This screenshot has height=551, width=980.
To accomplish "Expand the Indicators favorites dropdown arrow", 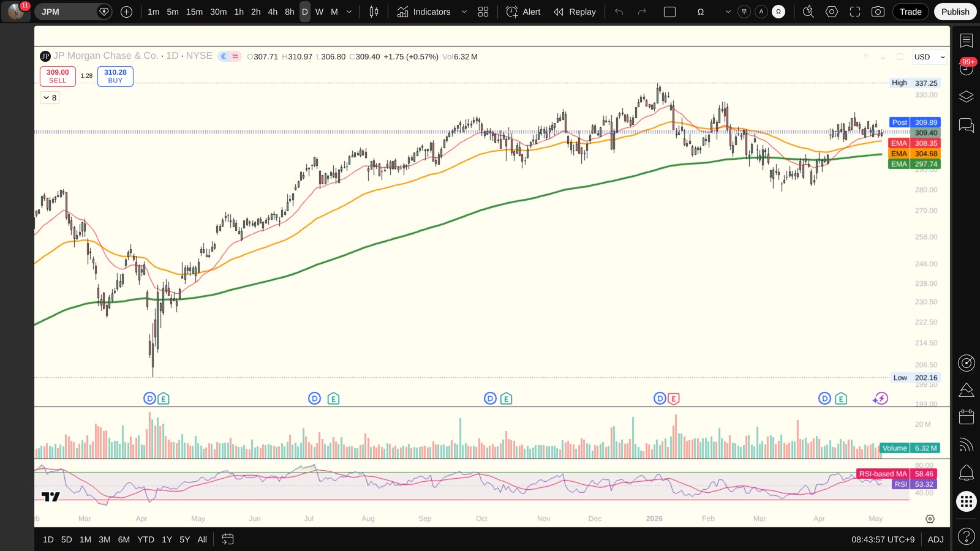I will (x=464, y=12).
